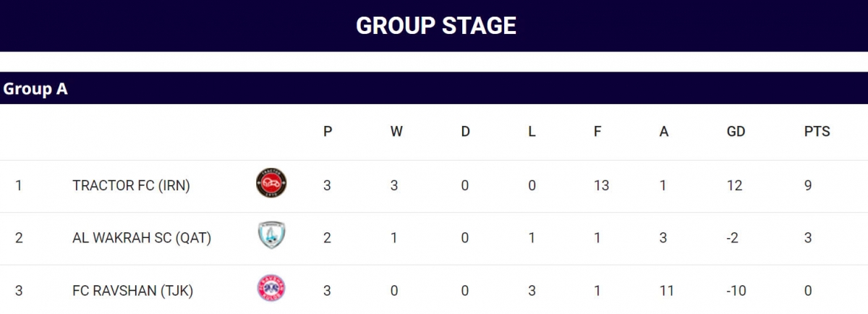Click the GD column header

coord(736,132)
